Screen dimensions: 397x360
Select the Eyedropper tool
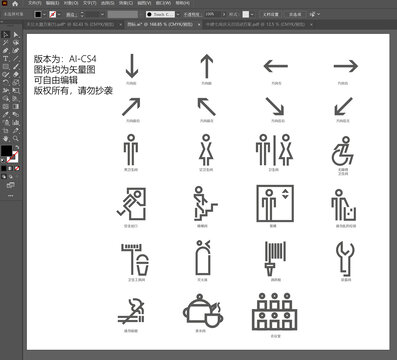point(6,115)
